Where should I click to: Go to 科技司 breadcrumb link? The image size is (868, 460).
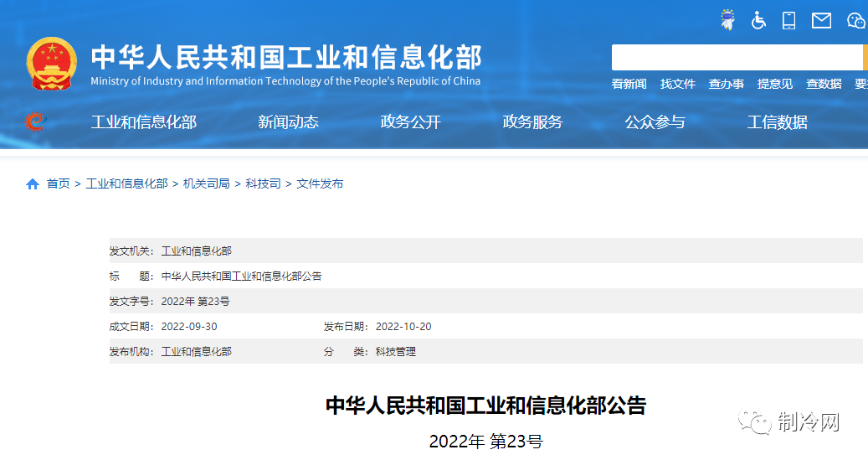(x=263, y=183)
